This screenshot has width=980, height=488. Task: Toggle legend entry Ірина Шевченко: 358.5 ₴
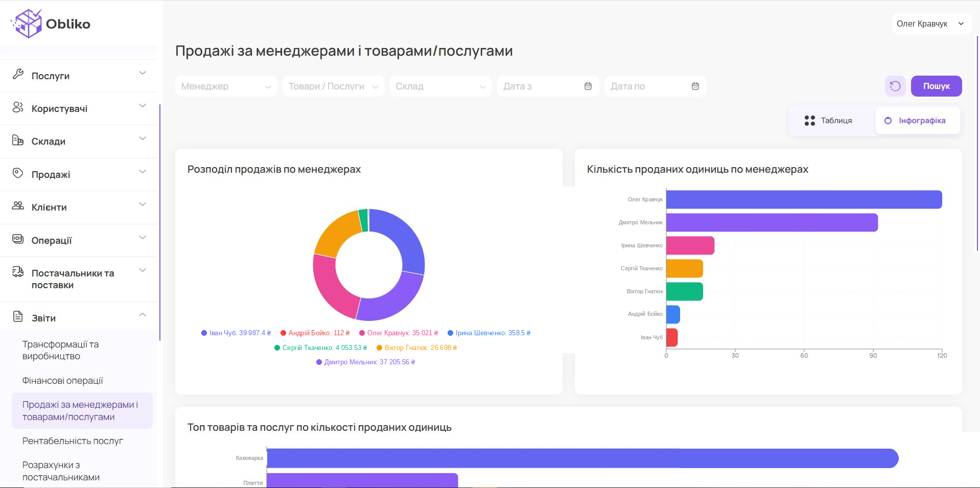[x=489, y=333]
